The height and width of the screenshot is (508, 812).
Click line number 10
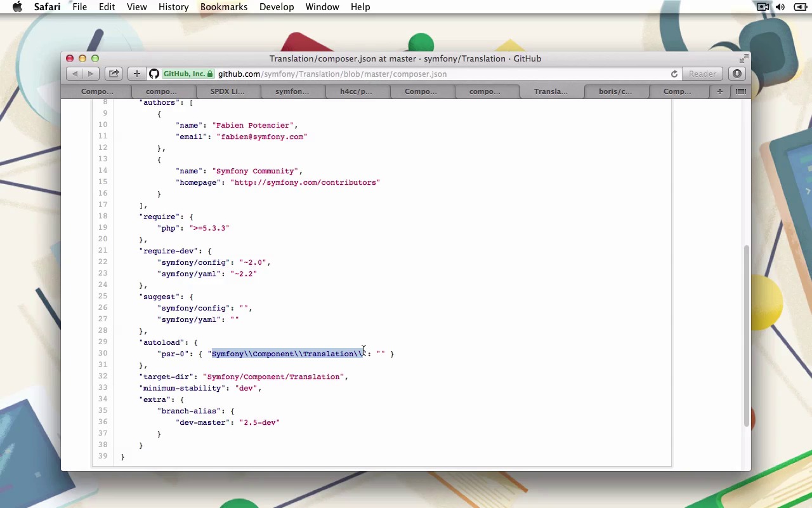[102, 125]
